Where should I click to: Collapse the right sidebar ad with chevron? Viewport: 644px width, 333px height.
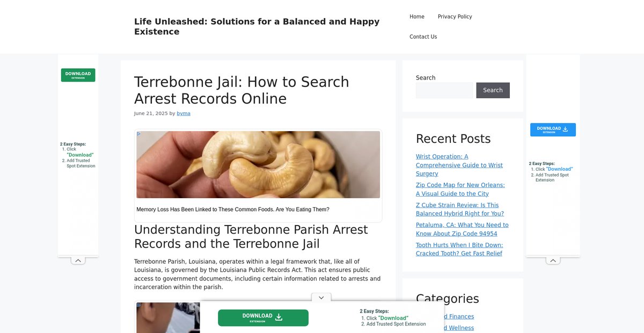coord(553,260)
